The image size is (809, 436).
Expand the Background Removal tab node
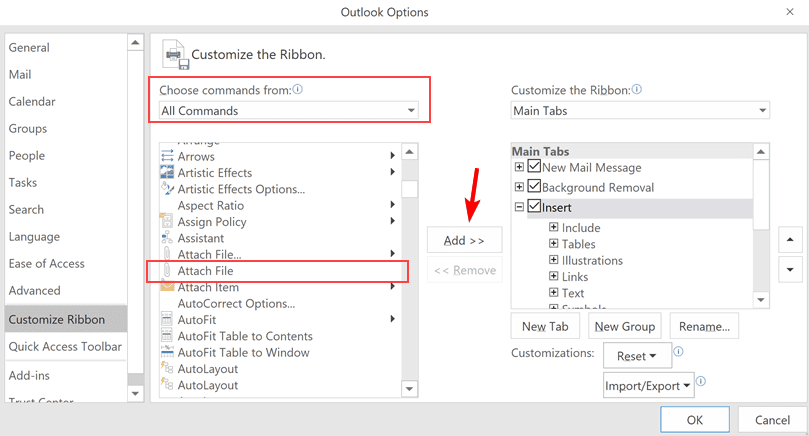(x=519, y=187)
